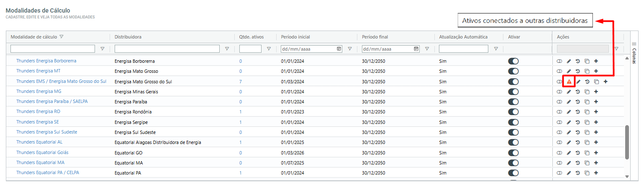Edit the Thunders Energisa RO row
Viewport: 644px width, 185px height.
pos(569,112)
